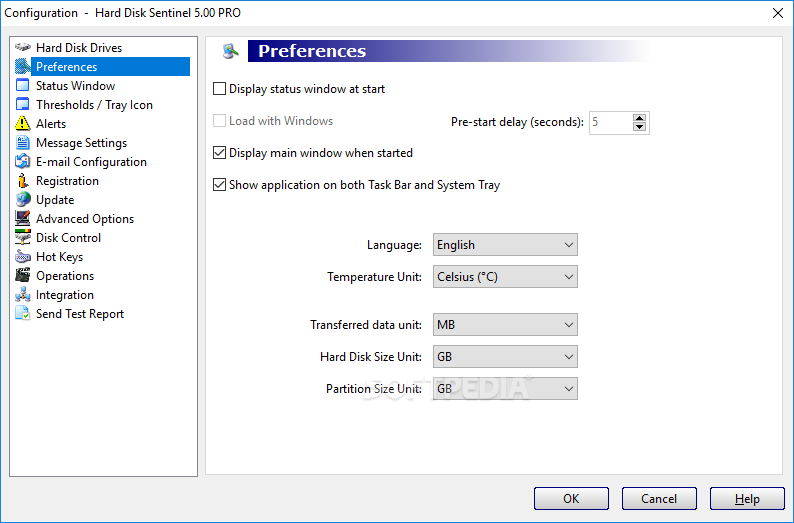Select Alerts in the sidebar

click(51, 124)
